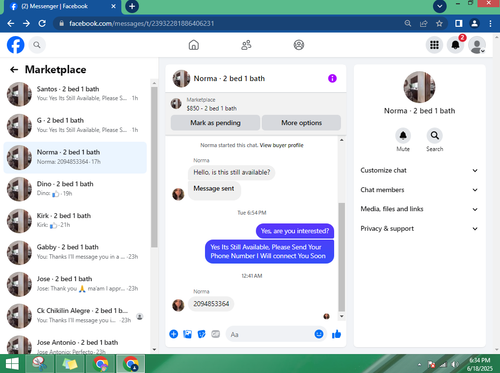Open the Friends icon in top bar
This screenshot has width=500, height=373.
pos(246,45)
